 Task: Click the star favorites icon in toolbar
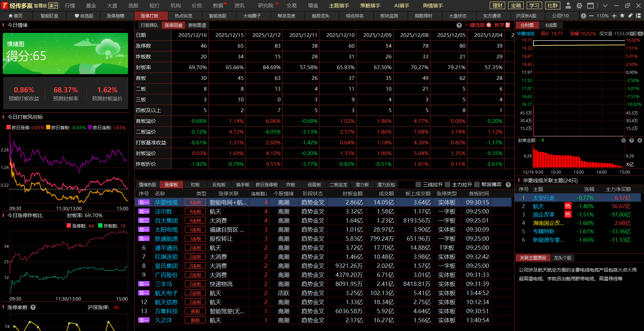tap(622, 16)
